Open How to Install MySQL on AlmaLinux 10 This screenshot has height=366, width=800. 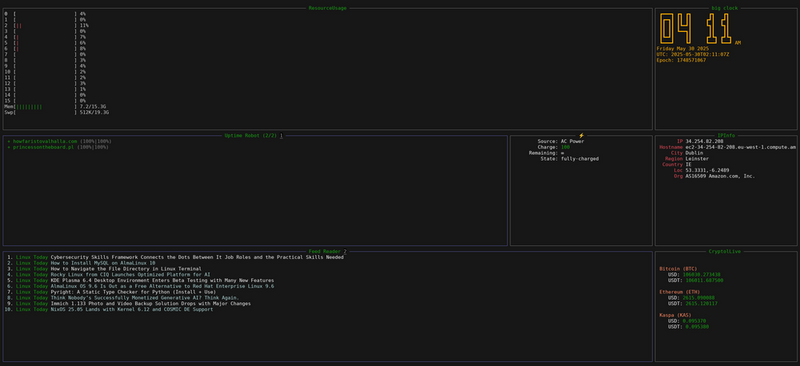pos(103,263)
